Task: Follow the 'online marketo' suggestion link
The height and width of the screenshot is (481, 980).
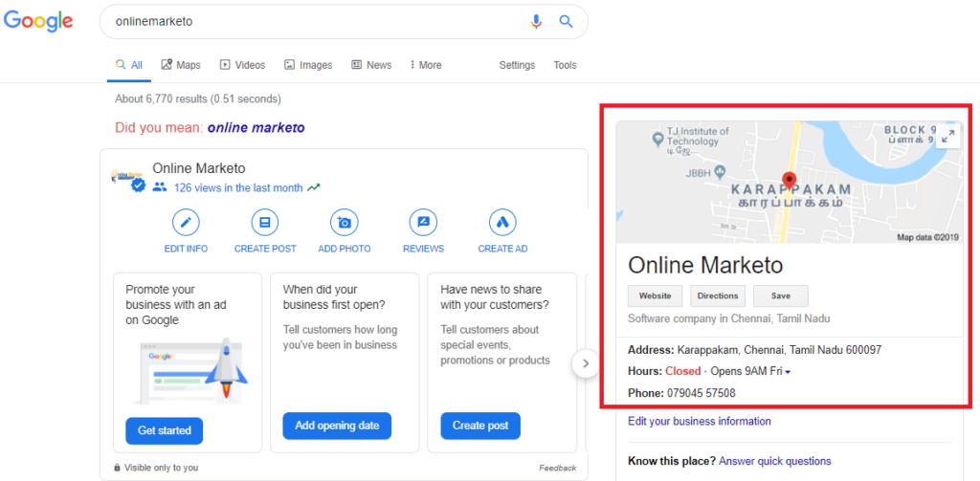Action: [256, 128]
